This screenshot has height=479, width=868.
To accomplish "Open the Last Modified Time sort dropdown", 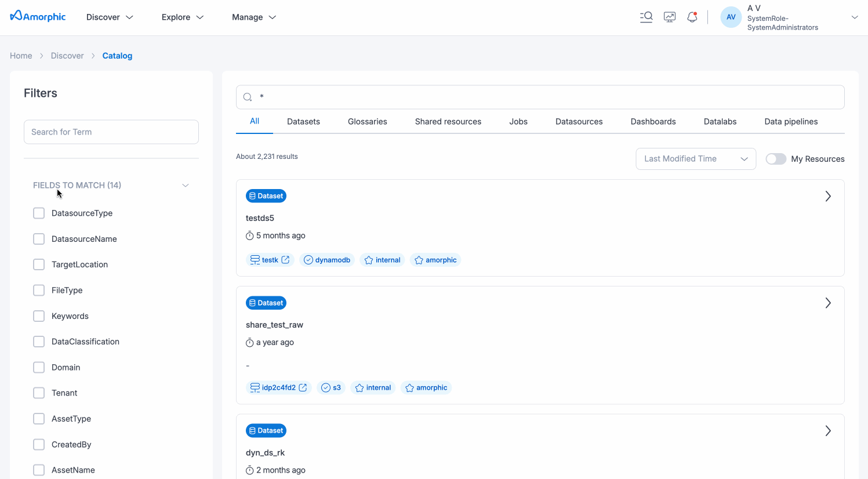I will click(695, 159).
